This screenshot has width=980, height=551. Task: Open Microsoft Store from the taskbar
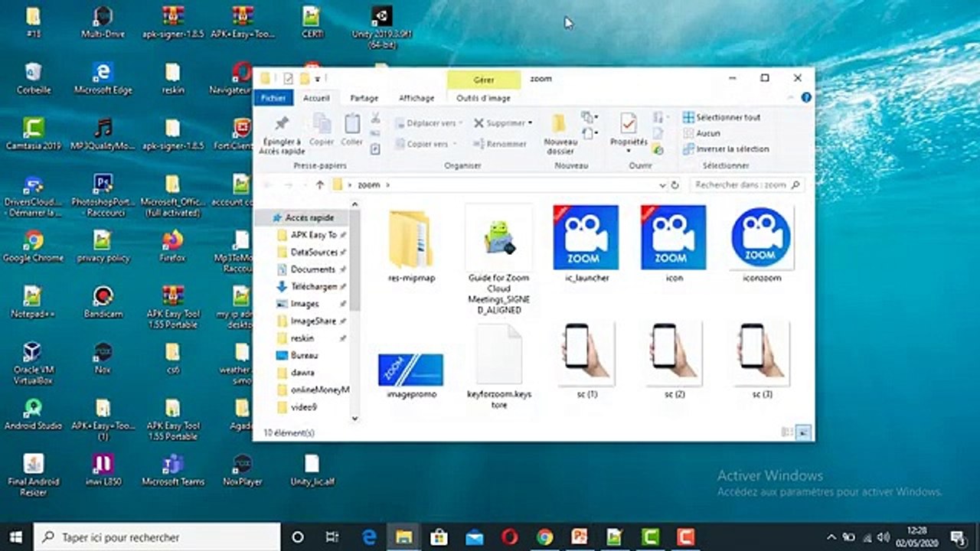(x=439, y=537)
